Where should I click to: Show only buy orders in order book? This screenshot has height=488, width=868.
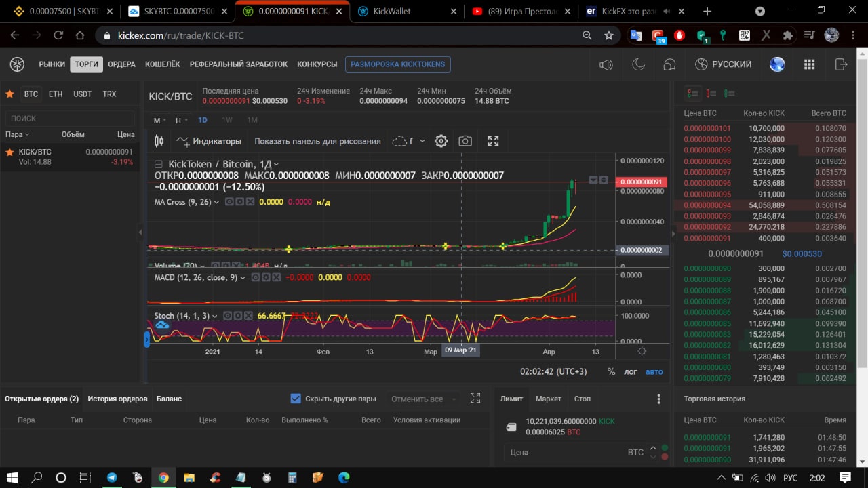[x=729, y=94]
